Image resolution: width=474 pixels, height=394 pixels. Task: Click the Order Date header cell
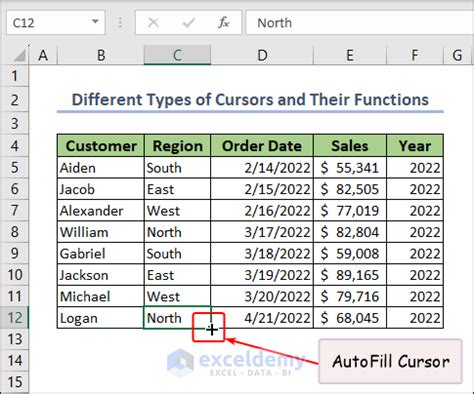point(262,146)
